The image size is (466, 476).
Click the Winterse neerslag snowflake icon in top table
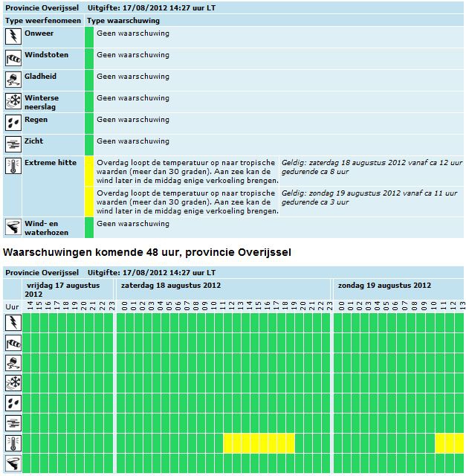point(13,101)
